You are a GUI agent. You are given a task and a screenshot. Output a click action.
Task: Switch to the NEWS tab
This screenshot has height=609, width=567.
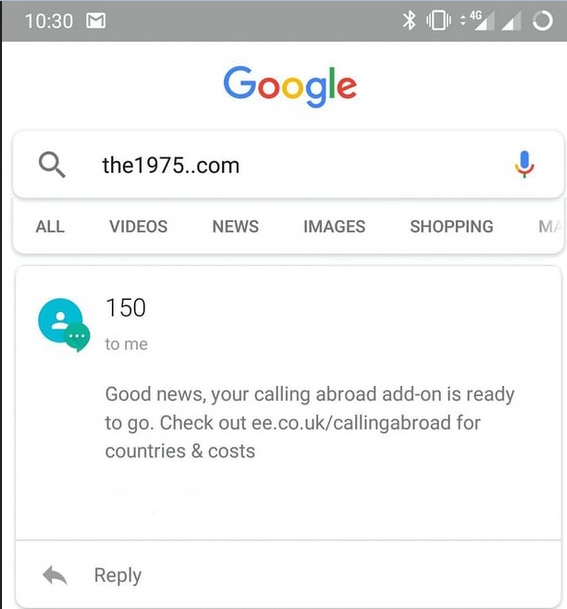(x=235, y=226)
